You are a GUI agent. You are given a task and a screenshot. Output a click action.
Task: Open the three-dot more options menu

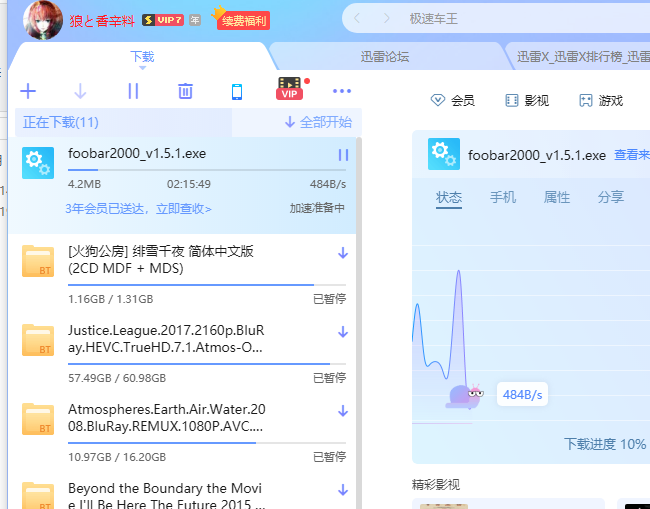tap(342, 92)
